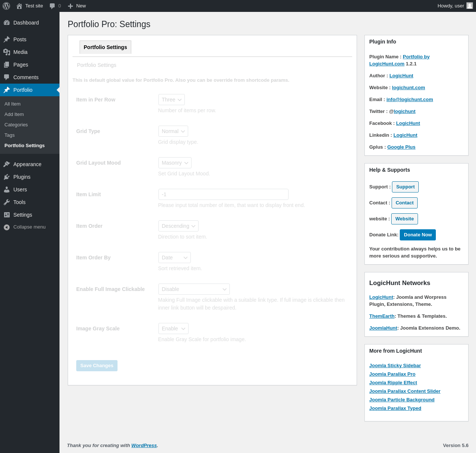Open Joomla Ripple Effect link
Viewport: 476px width, 453px height.
[x=393, y=383]
